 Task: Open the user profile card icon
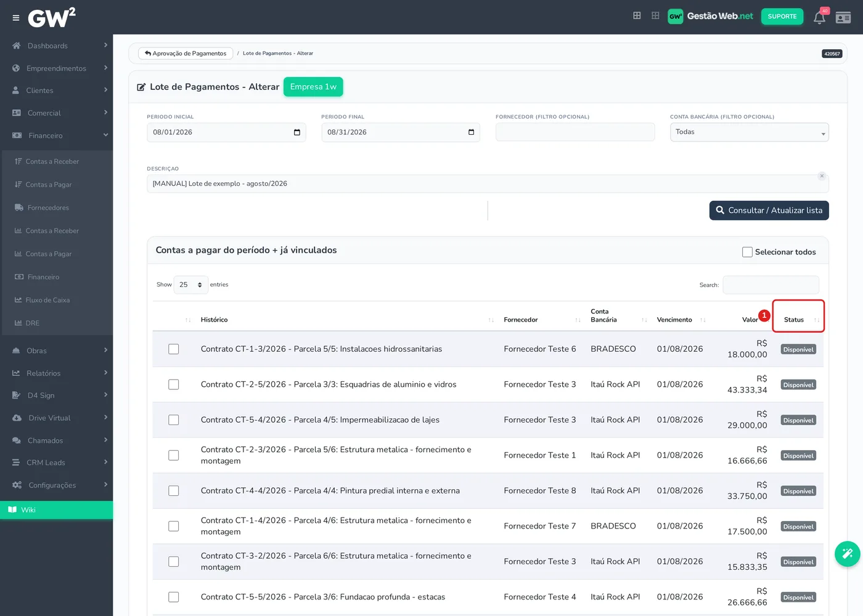(843, 17)
